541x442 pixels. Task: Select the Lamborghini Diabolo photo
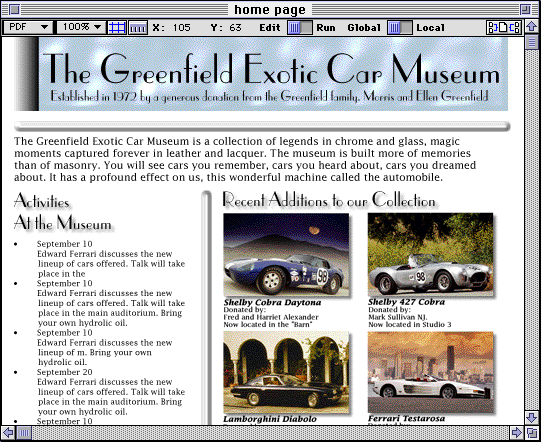click(286, 372)
